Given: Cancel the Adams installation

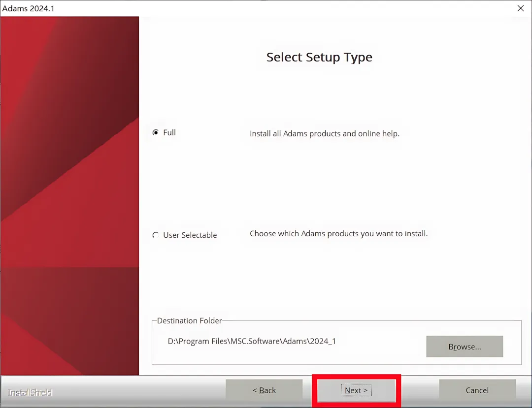Looking at the screenshot, I should (x=477, y=390).
